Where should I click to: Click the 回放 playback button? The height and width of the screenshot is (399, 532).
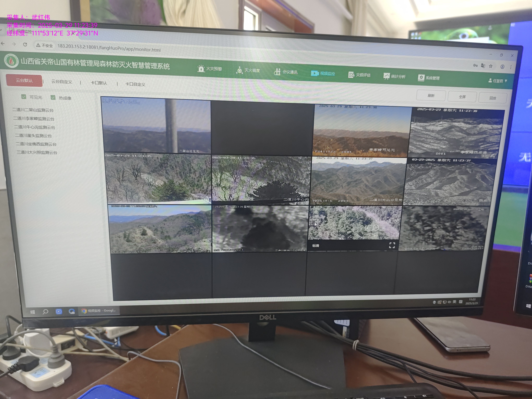pyautogui.click(x=493, y=98)
